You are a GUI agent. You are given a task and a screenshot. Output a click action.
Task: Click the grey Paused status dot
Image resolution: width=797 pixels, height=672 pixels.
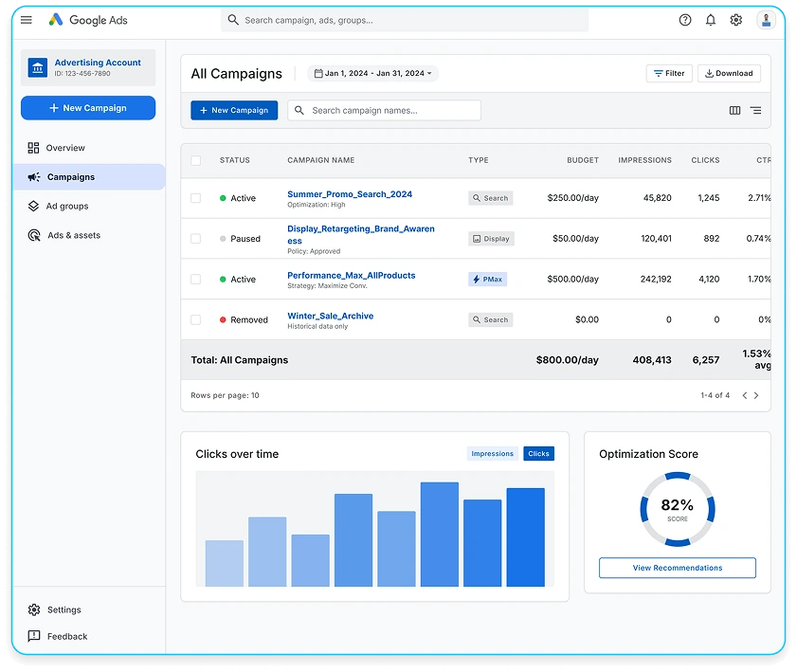[223, 239]
